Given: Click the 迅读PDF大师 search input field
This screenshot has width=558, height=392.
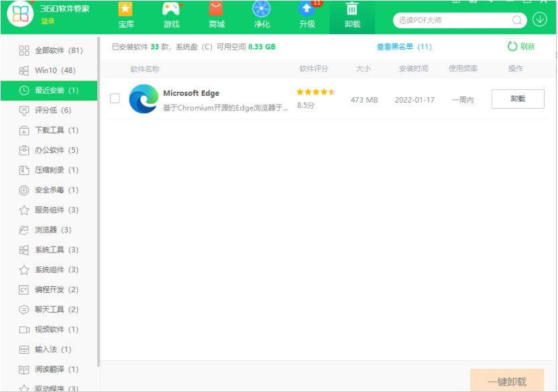Looking at the screenshot, I should pyautogui.click(x=453, y=20).
